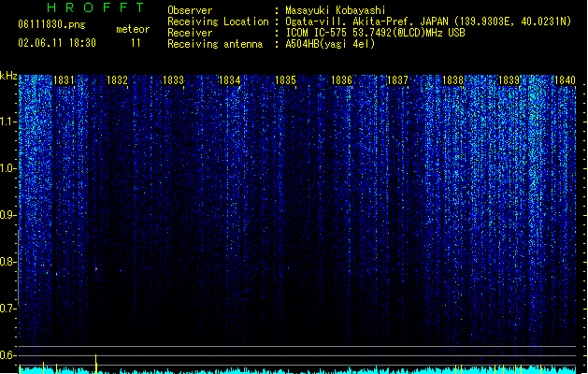Screen dimensions: 588x374
Task: Click the 0.7 kHz axis label
Action: click(x=7, y=309)
